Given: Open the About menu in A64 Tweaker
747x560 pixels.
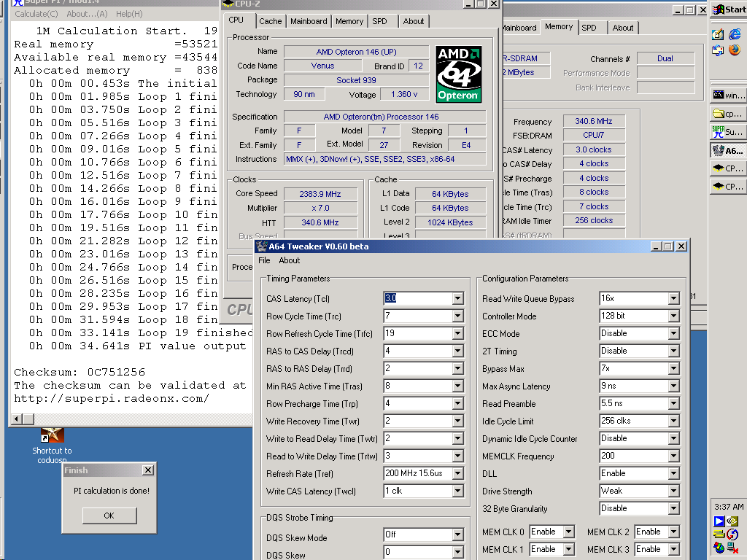Looking at the screenshot, I should click(289, 260).
